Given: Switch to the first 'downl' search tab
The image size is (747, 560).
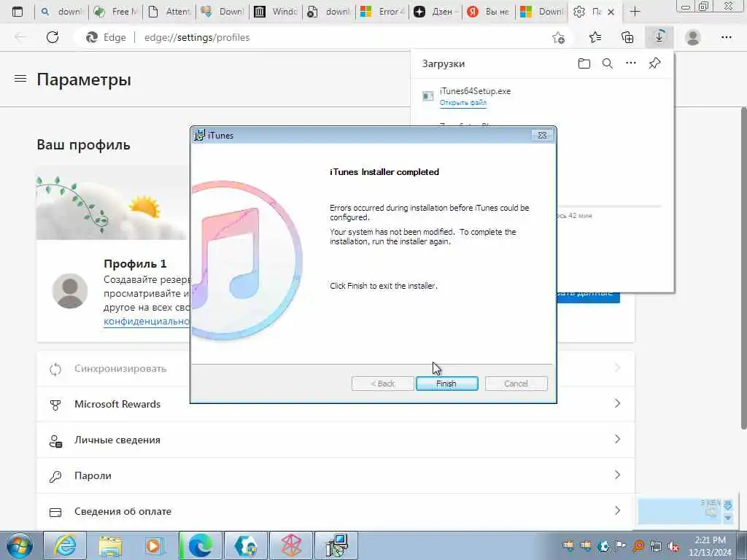Looking at the screenshot, I should [62, 12].
